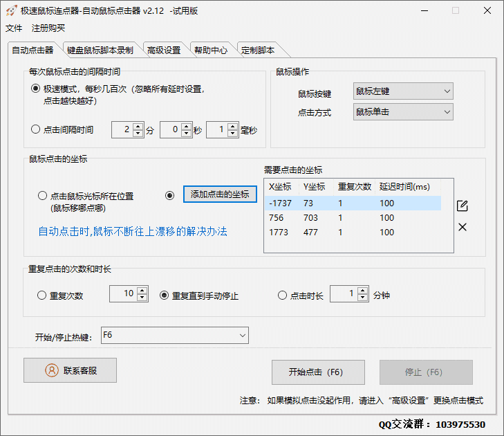
Task: Decrease the 点击时长 minutes spinner
Action: coord(362,298)
